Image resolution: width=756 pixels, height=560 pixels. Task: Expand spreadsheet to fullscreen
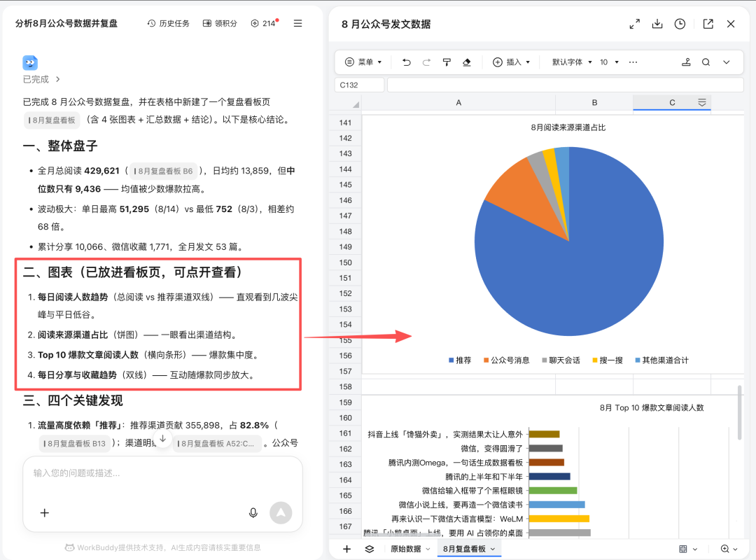(x=634, y=24)
